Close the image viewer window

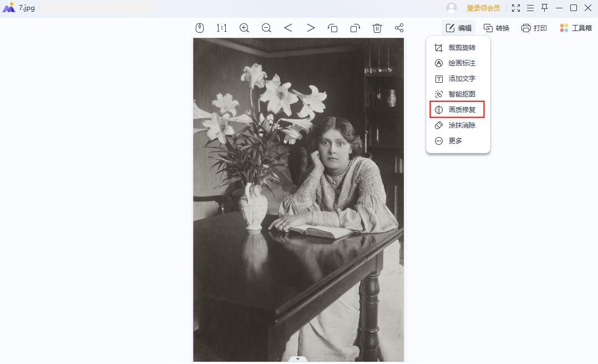tap(588, 8)
